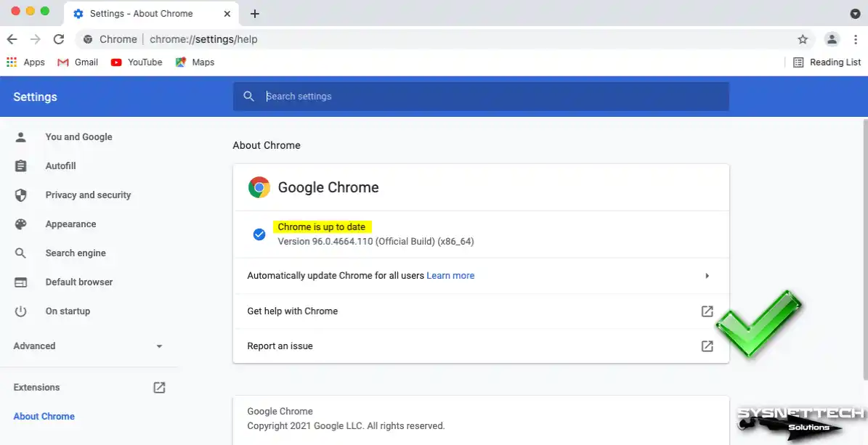
Task: Open the YouTube bookmark
Action: point(137,62)
